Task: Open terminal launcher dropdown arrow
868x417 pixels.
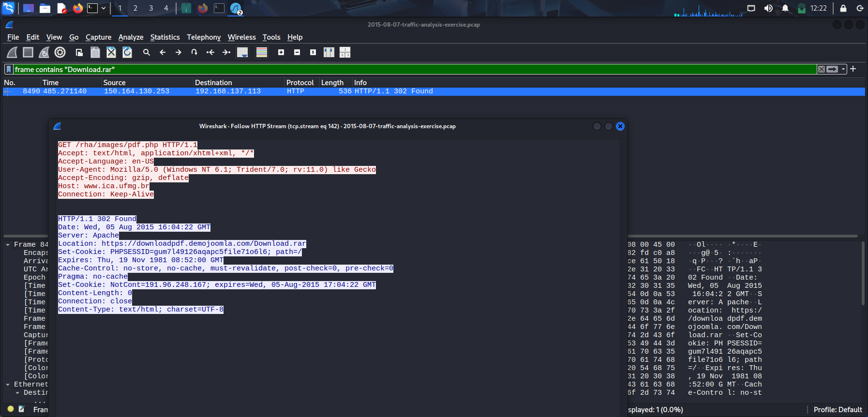Action: pos(104,8)
